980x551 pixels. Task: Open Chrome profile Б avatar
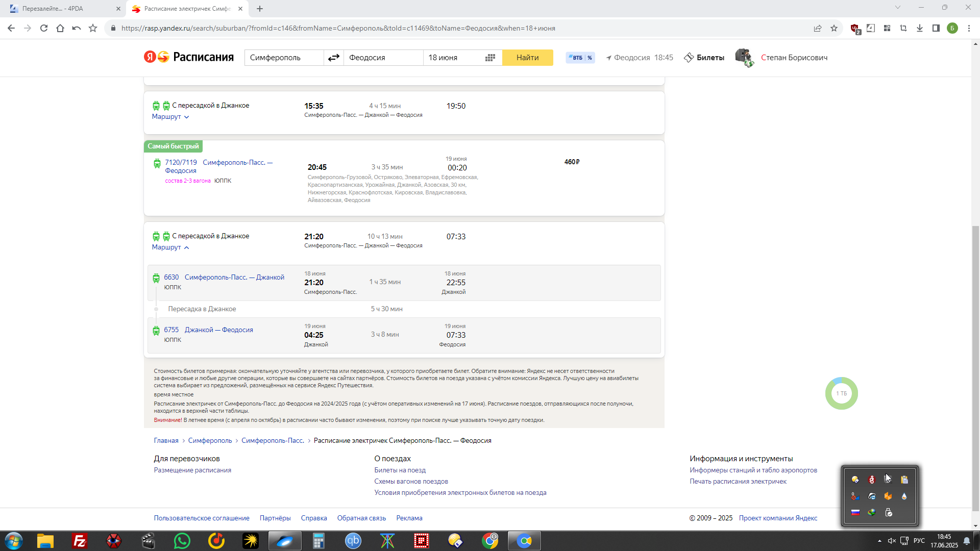pyautogui.click(x=952, y=28)
